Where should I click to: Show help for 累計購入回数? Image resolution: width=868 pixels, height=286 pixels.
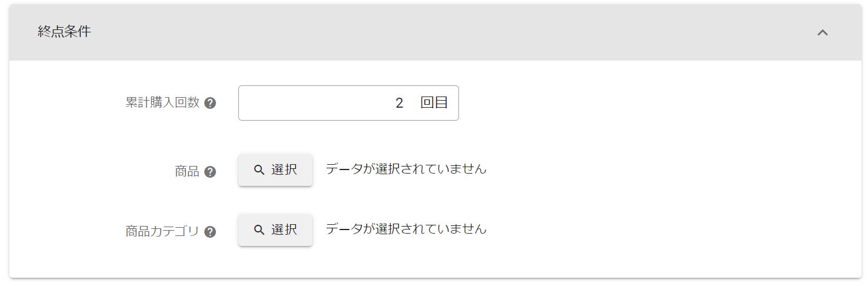[210, 103]
